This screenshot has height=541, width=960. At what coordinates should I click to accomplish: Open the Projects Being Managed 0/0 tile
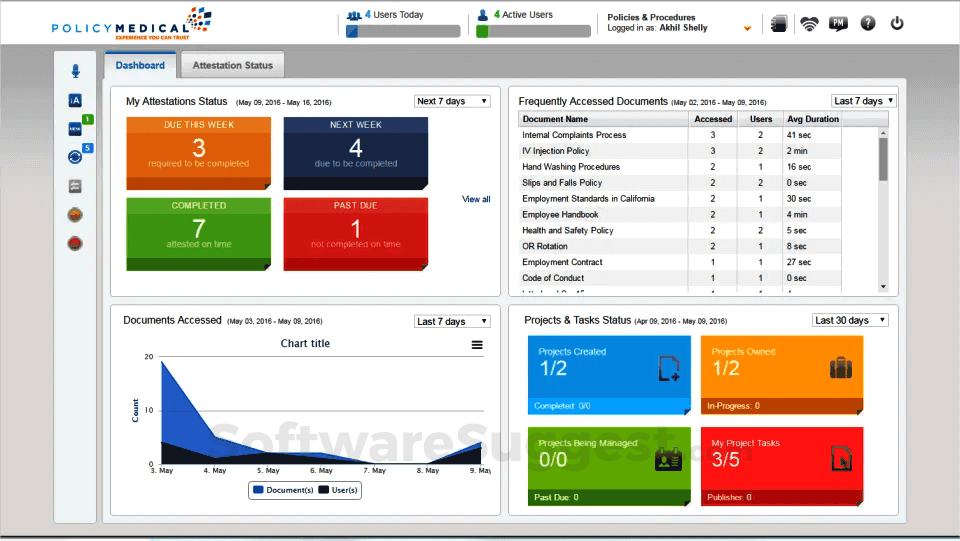pyautogui.click(x=609, y=466)
